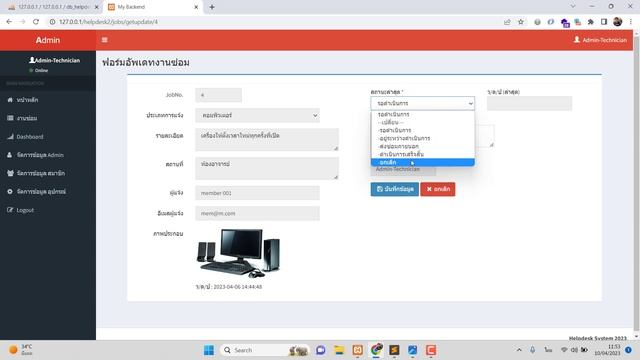Image resolution: width=640 pixels, height=360 pixels.
Task: Click the mem@m.com email field
Action: [257, 213]
